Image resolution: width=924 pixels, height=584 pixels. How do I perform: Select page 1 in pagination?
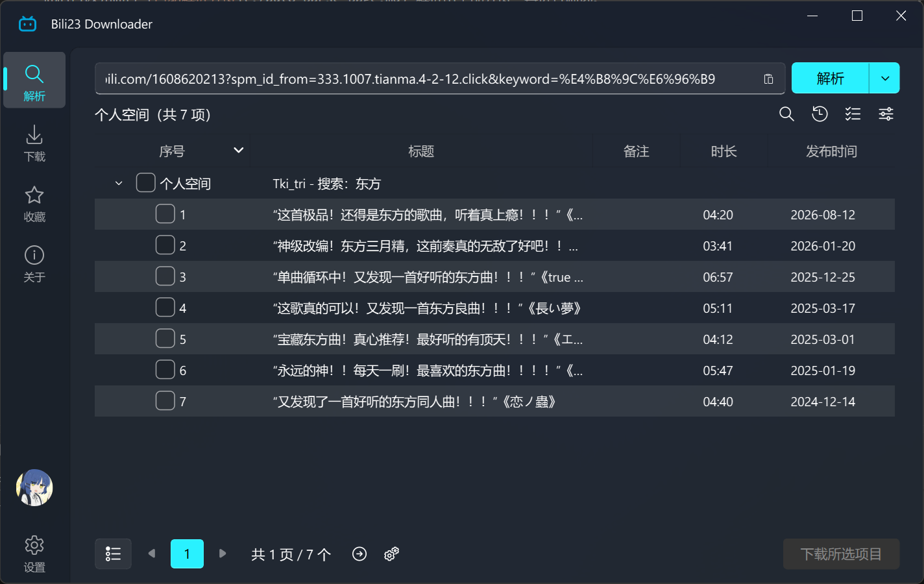(x=187, y=554)
